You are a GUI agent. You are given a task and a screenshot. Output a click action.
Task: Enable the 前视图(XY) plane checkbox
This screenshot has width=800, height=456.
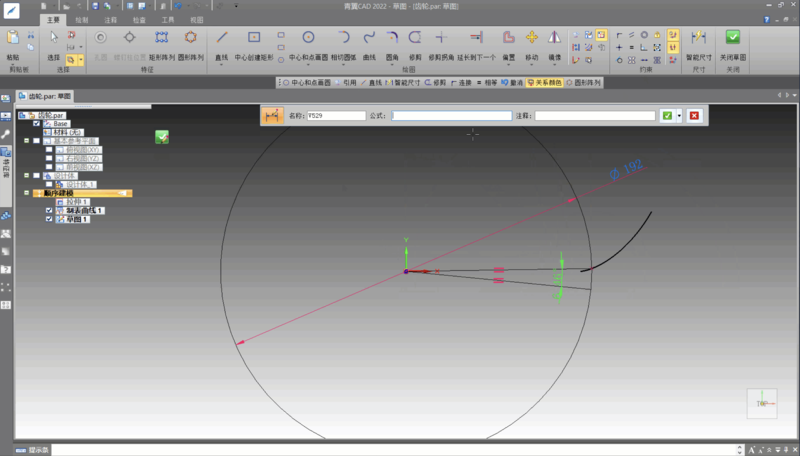(x=48, y=149)
